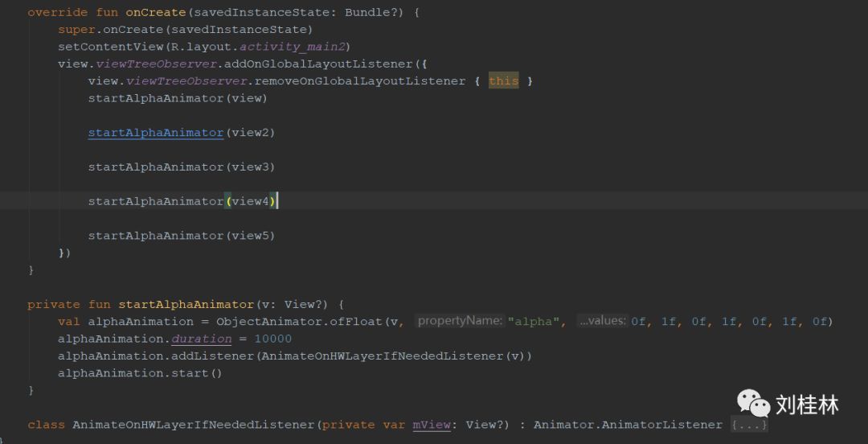
Task: Click 'Animator.AnimatorListener' supertype
Action: click(628, 425)
